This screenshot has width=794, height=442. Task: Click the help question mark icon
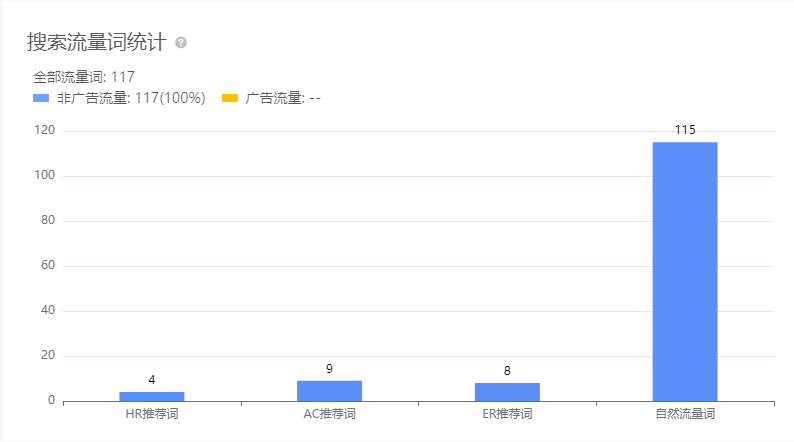[181, 43]
